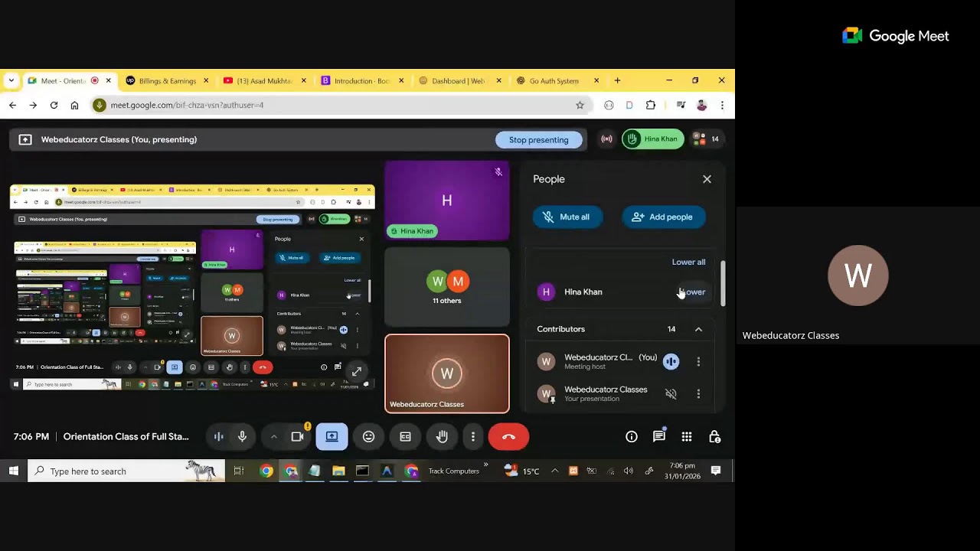This screenshot has height=551, width=980.
Task: Toggle the camera in Meet toolbar
Action: (298, 436)
